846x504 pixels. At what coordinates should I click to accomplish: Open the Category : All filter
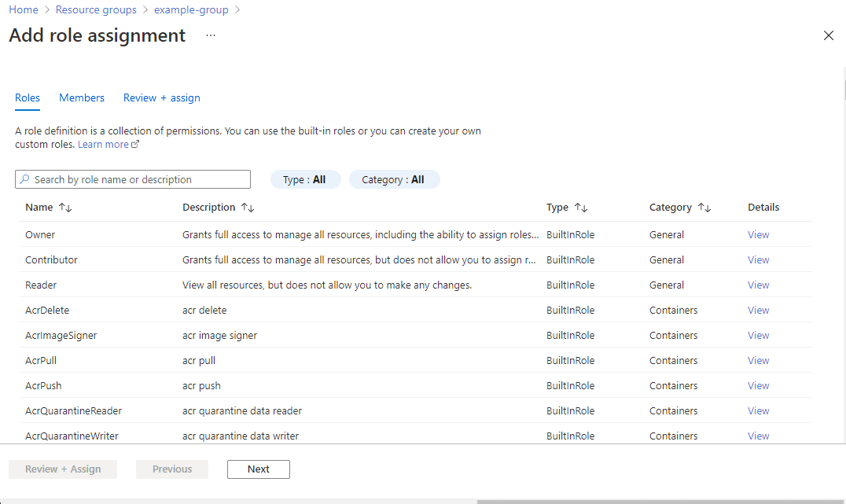tap(395, 179)
